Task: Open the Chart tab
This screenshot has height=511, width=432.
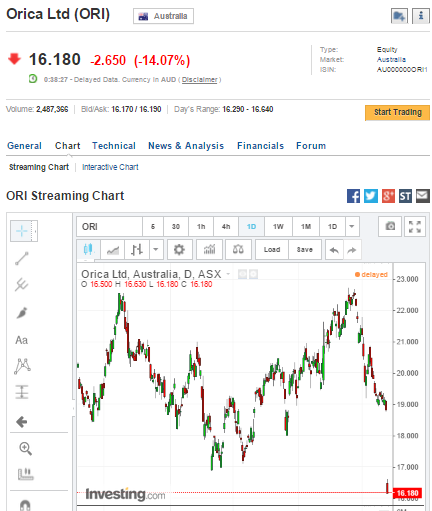Action: (x=68, y=146)
